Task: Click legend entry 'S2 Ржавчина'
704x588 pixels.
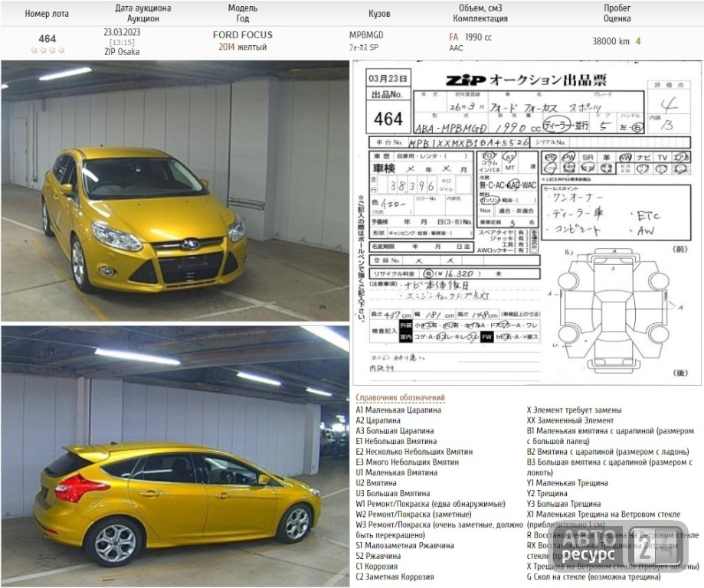Action: (x=378, y=556)
